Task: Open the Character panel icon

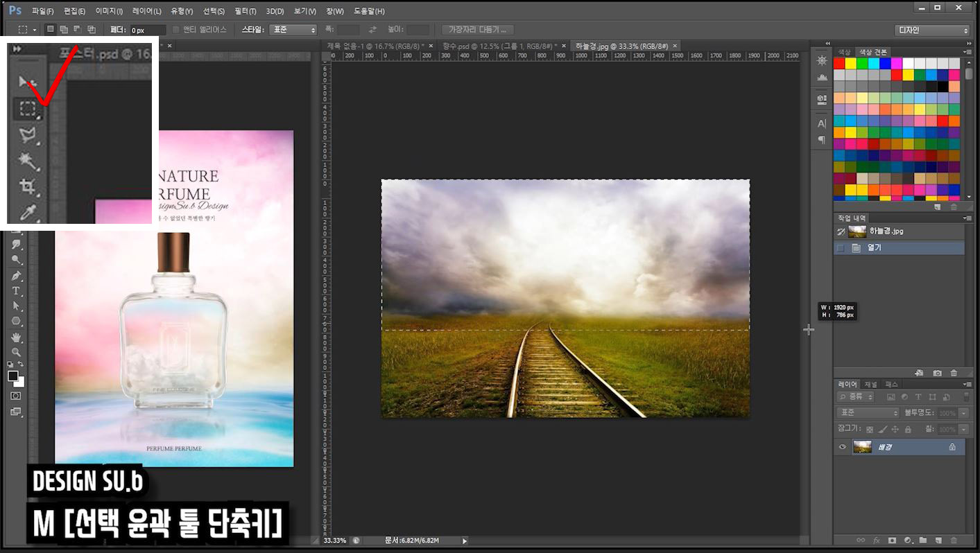Action: coord(822,123)
